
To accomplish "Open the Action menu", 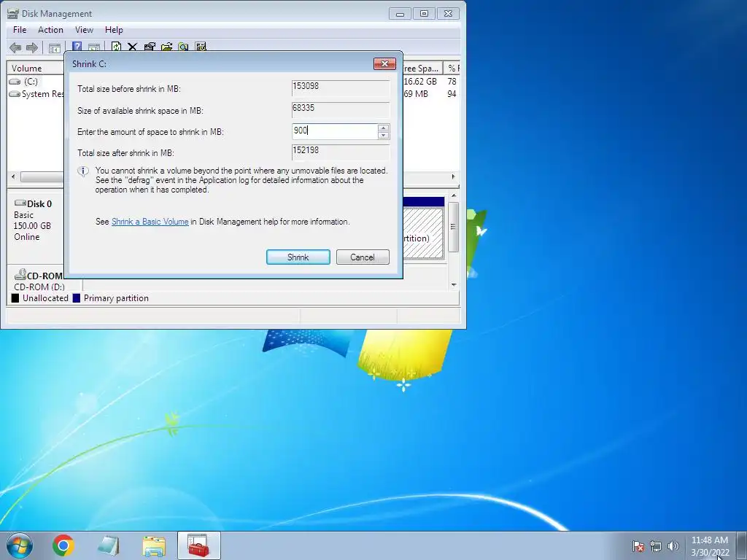I will [50, 29].
